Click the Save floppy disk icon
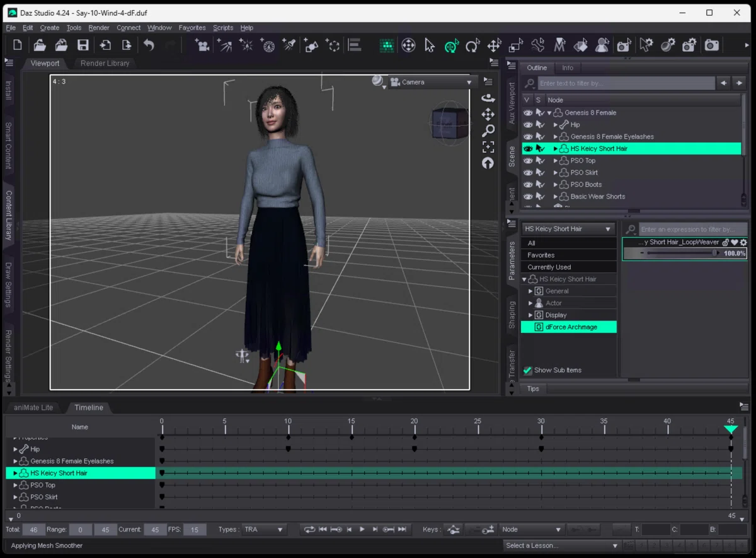This screenshot has width=756, height=558. 83,45
